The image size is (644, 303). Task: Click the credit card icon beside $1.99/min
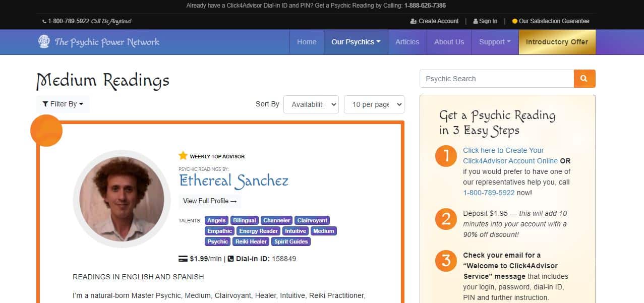183,259
